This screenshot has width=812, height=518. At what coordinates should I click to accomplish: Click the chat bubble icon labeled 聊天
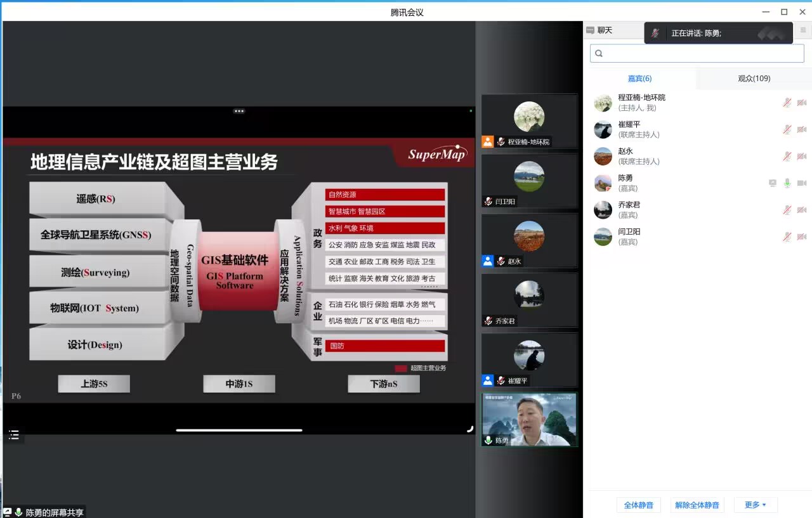pos(591,30)
